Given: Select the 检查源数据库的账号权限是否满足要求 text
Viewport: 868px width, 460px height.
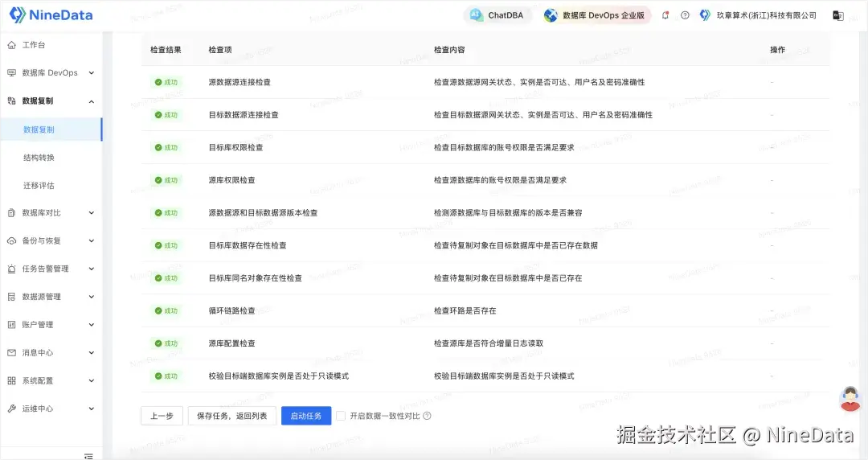Looking at the screenshot, I should (500, 180).
